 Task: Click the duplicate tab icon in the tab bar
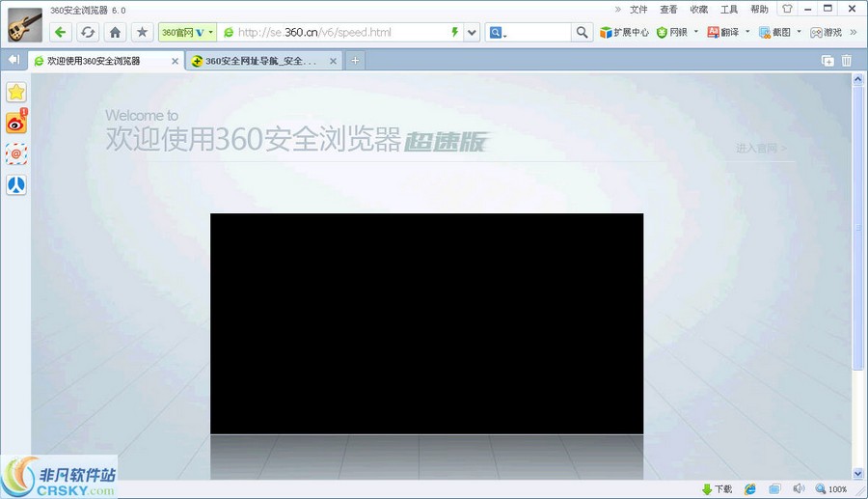(827, 61)
